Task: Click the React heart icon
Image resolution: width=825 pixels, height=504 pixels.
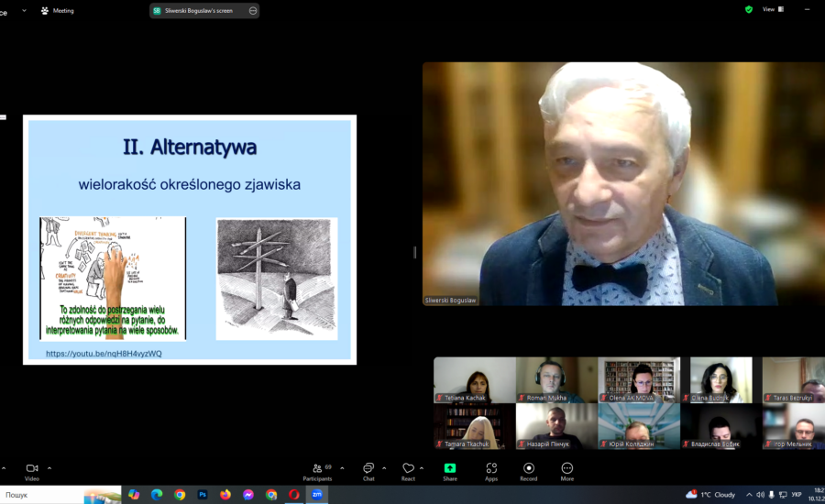Action: [x=408, y=468]
